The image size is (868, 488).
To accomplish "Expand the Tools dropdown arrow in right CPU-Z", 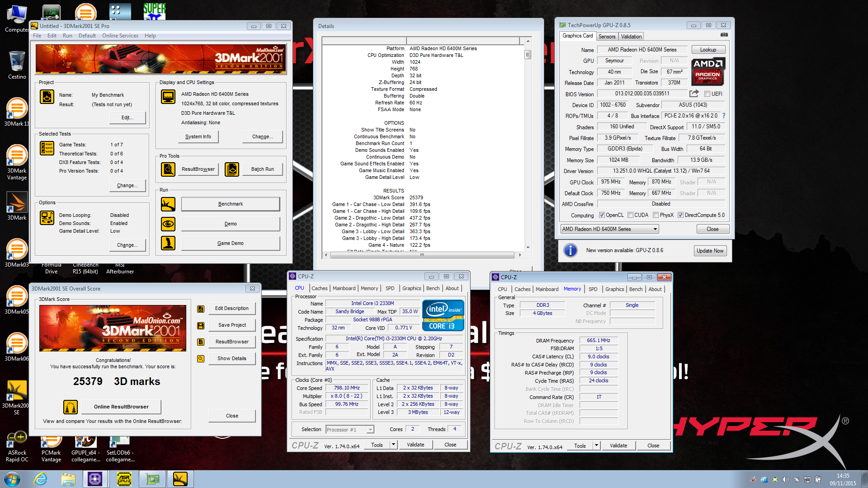I will (x=596, y=446).
